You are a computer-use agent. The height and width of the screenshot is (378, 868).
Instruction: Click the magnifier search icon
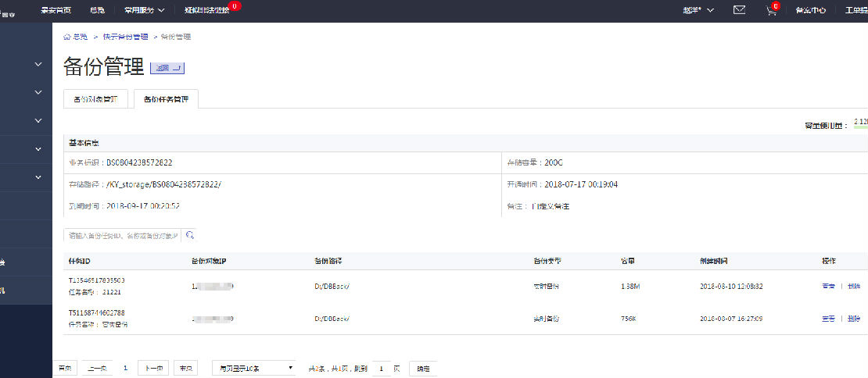pos(189,235)
